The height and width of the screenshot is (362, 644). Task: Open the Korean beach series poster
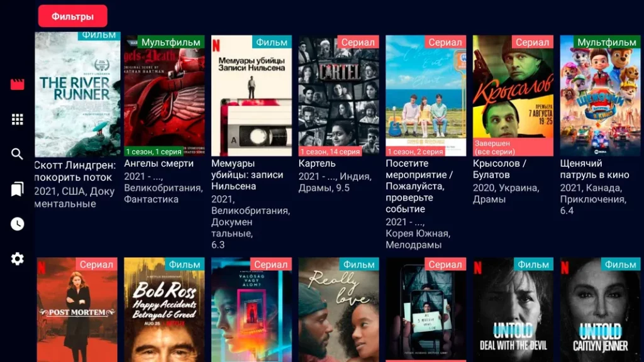point(426,96)
